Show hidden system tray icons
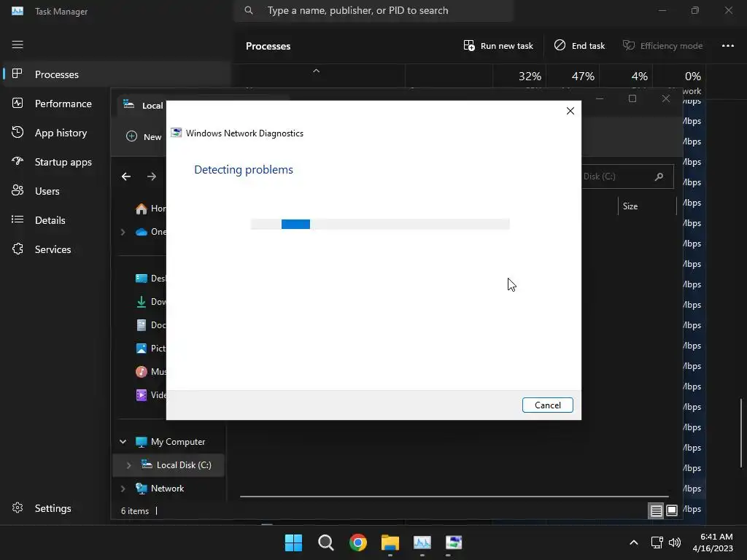The height and width of the screenshot is (560, 747). click(x=634, y=542)
